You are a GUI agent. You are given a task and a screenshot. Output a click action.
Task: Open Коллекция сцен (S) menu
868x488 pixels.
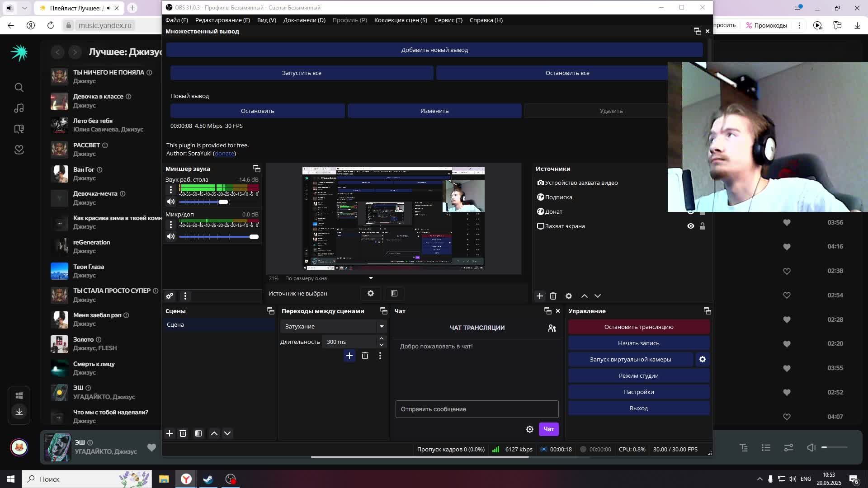401,20
